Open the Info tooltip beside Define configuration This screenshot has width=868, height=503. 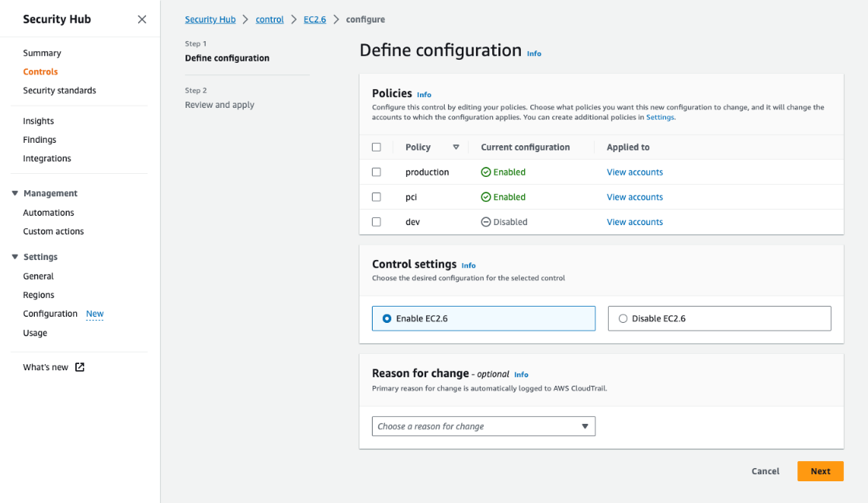(533, 53)
